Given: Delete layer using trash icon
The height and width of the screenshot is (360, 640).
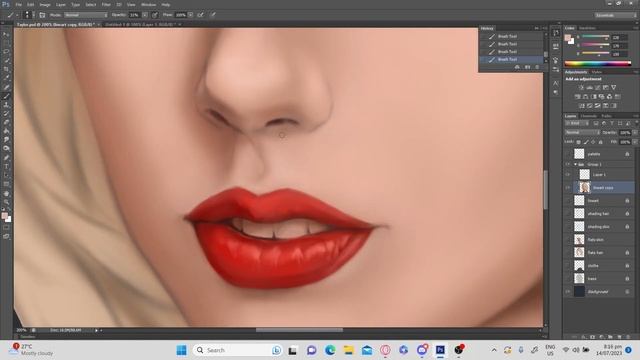Looking at the screenshot, I should point(628,337).
